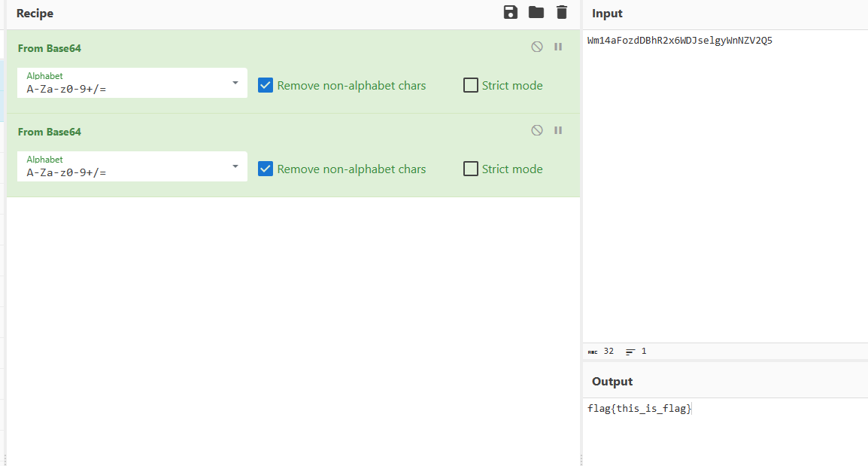
Task: Click the second From Base64 operation title
Action: (x=50, y=132)
